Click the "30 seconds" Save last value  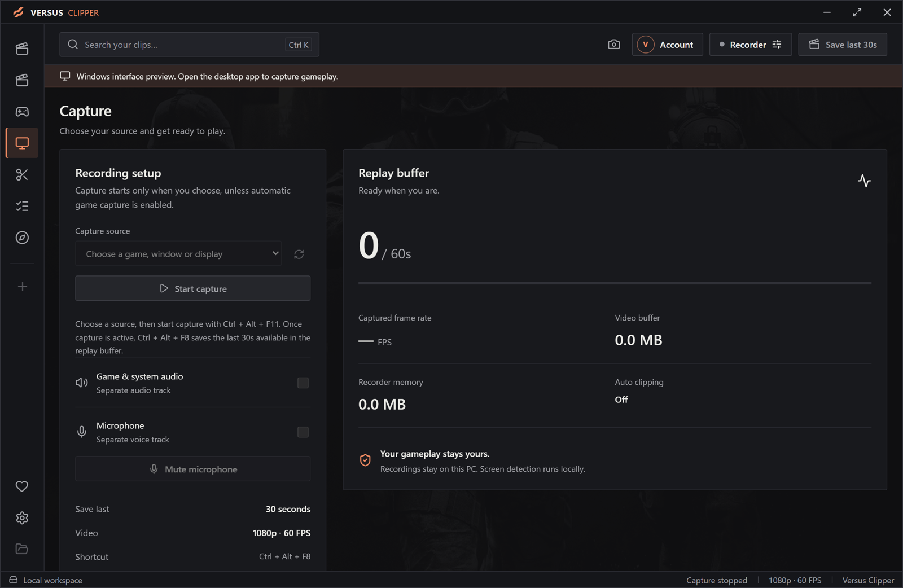click(288, 509)
